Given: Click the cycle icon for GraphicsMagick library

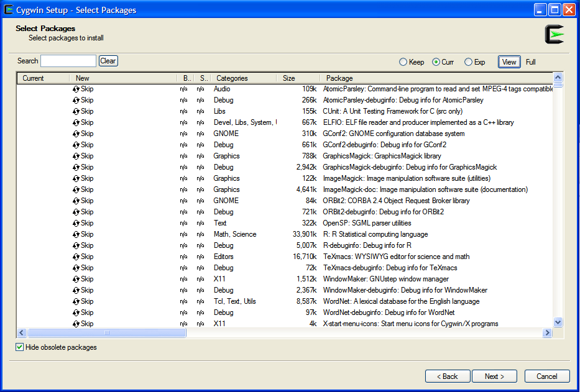Looking at the screenshot, I should coord(76,156).
